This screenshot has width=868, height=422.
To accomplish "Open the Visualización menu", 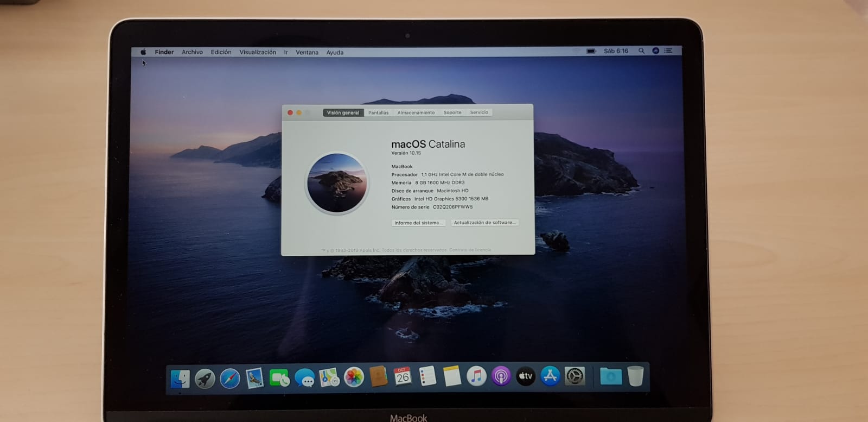I will [258, 52].
